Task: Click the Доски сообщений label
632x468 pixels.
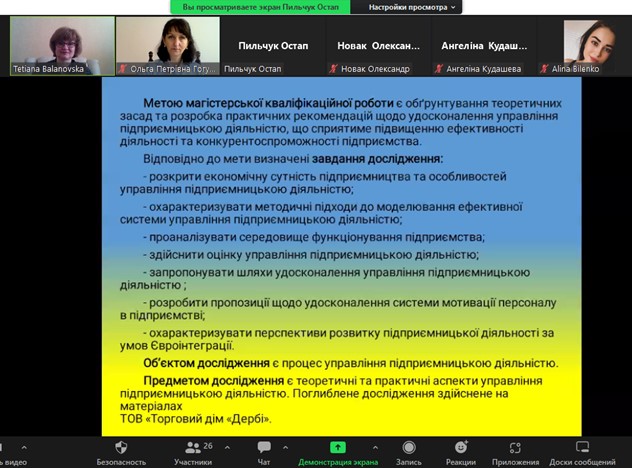Action: pos(582,462)
